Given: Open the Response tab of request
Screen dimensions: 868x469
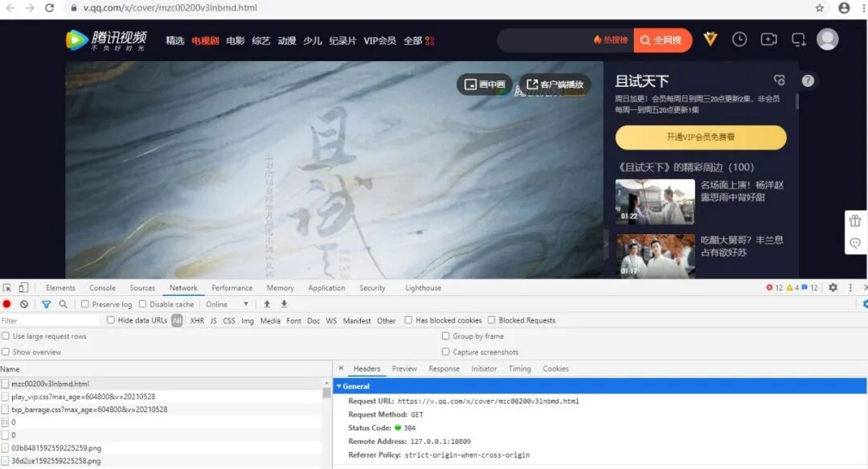Looking at the screenshot, I should tap(444, 368).
